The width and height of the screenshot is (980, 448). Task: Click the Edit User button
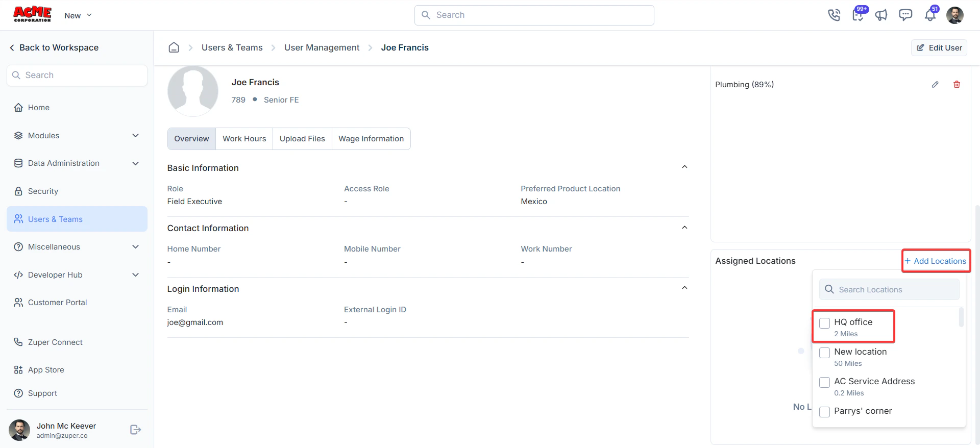click(x=939, y=47)
